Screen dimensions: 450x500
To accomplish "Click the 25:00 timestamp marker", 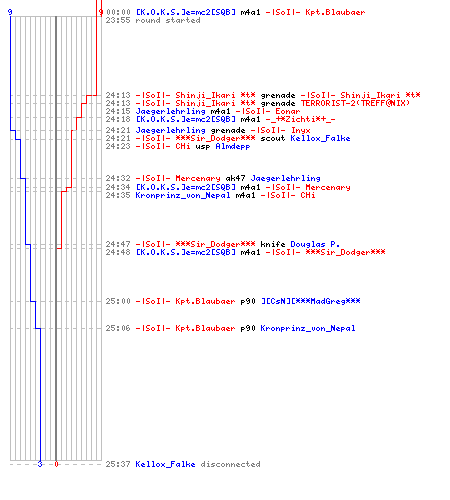I will pos(118,301).
